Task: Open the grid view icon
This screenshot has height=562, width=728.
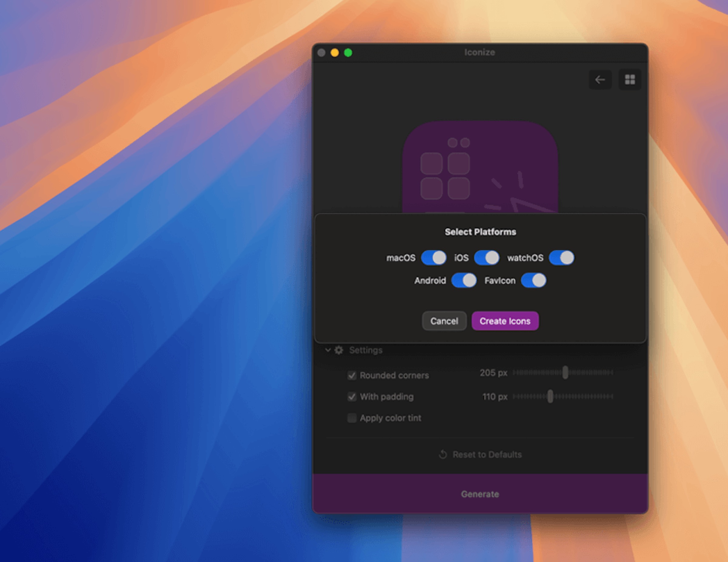Action: [x=630, y=80]
